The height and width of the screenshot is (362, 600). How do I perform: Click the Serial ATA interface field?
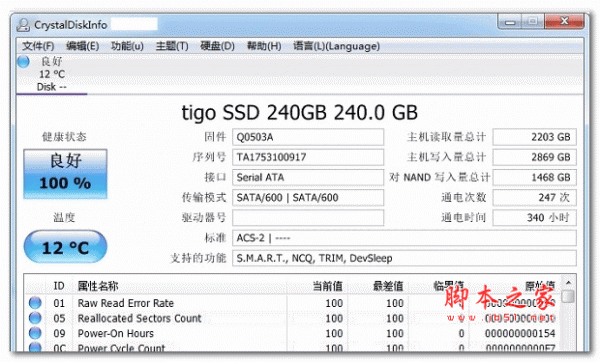tap(308, 178)
